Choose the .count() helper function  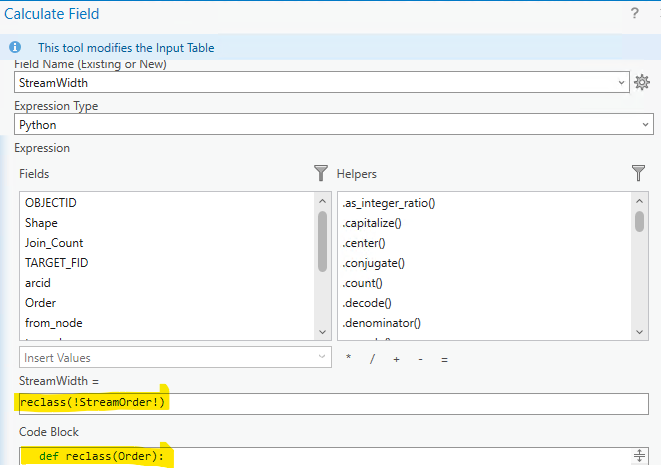click(x=364, y=283)
